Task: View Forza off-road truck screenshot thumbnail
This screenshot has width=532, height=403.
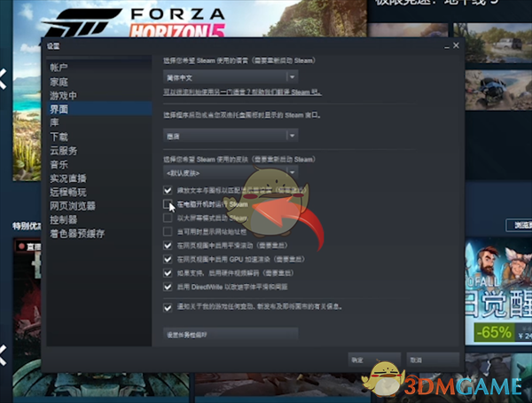Action: point(493,43)
